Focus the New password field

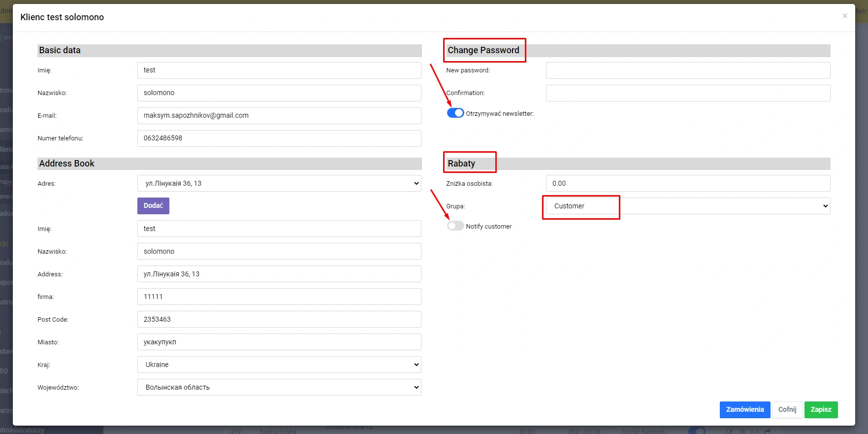(x=687, y=70)
